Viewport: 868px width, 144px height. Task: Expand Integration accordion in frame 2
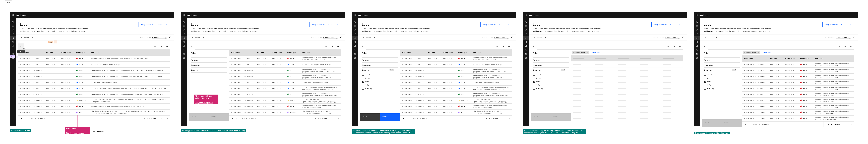coord(209,65)
